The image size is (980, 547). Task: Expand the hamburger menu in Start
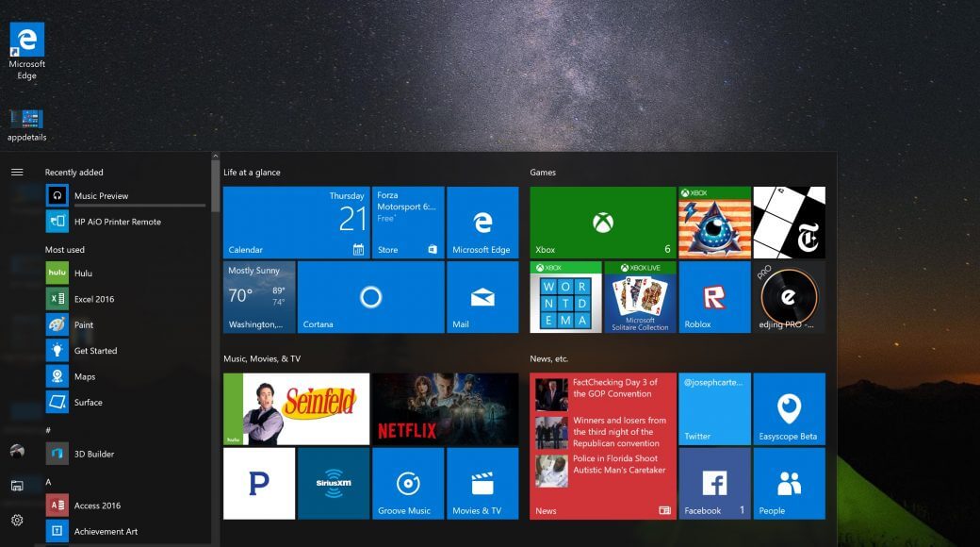[17, 172]
